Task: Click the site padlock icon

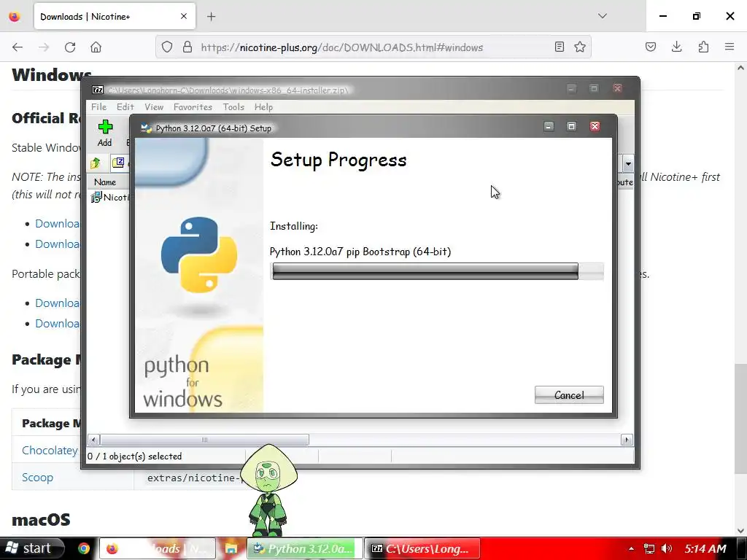Action: tap(187, 47)
